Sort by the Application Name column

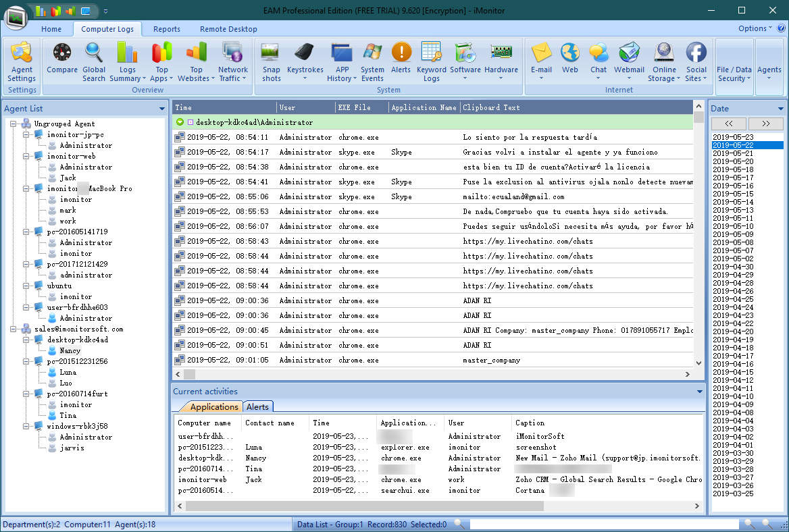[x=424, y=107]
